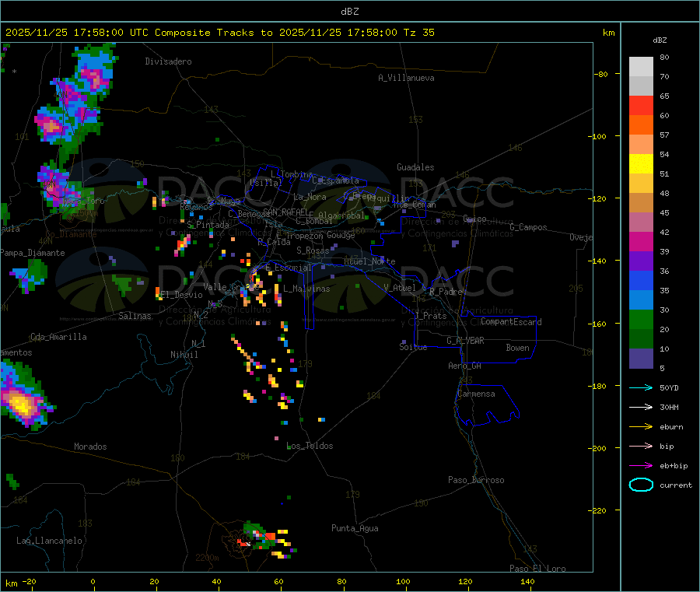This screenshot has height=592, width=700.
Task: Click the 'dBZ' heading above the color scale
Action: (x=660, y=40)
